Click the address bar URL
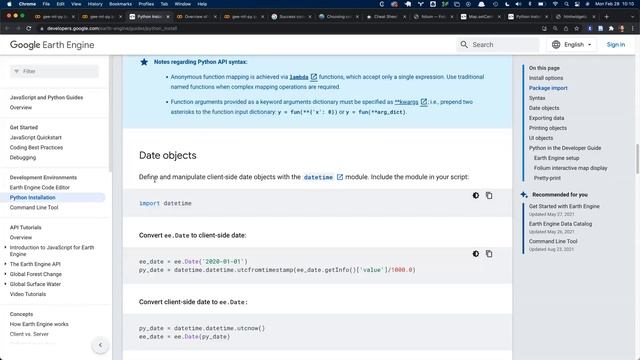Screen dimensions: 640x360 [111, 29]
